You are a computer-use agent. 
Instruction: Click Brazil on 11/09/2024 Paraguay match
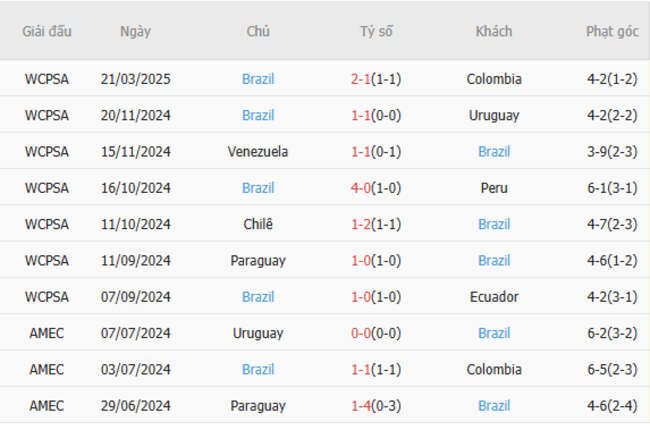pos(494,260)
